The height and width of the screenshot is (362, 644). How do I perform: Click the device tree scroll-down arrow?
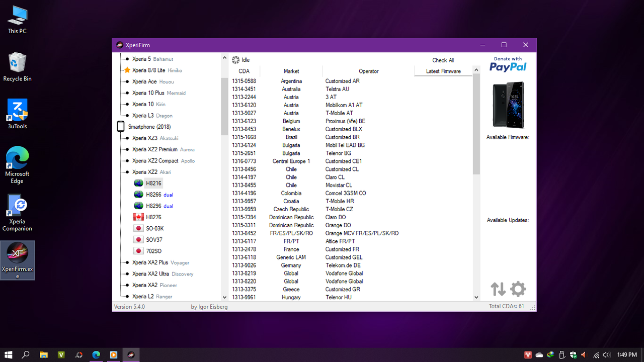click(225, 297)
